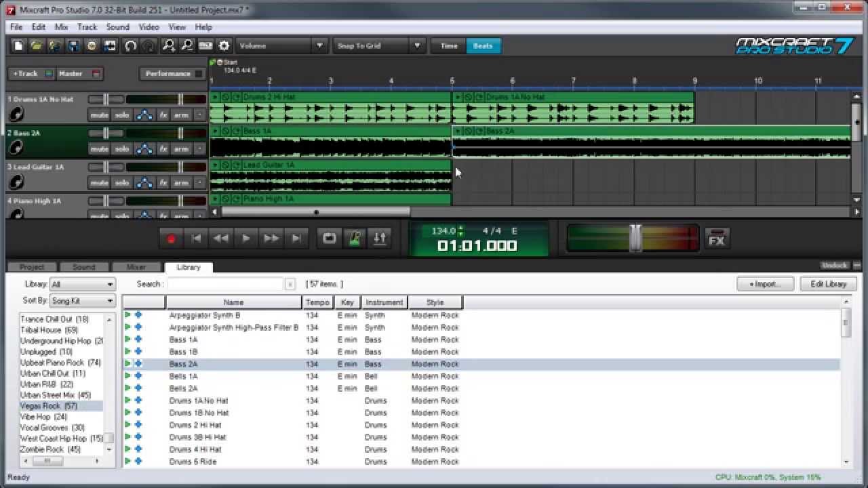868x488 pixels.
Task: Switch to the Mixer tab
Action: [136, 267]
